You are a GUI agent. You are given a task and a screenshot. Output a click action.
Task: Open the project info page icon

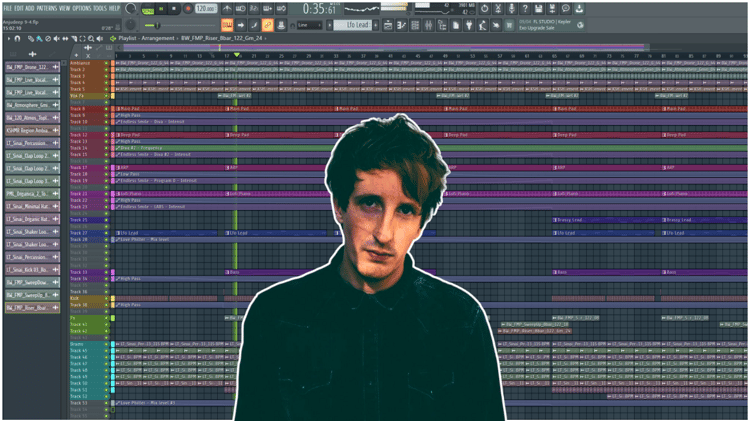455,25
